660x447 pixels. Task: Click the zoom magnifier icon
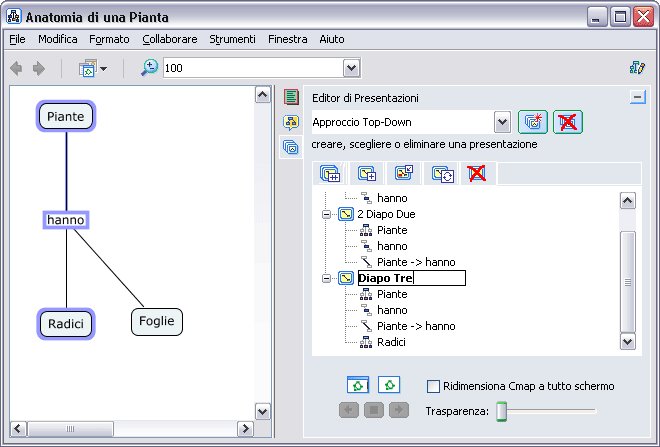(149, 68)
